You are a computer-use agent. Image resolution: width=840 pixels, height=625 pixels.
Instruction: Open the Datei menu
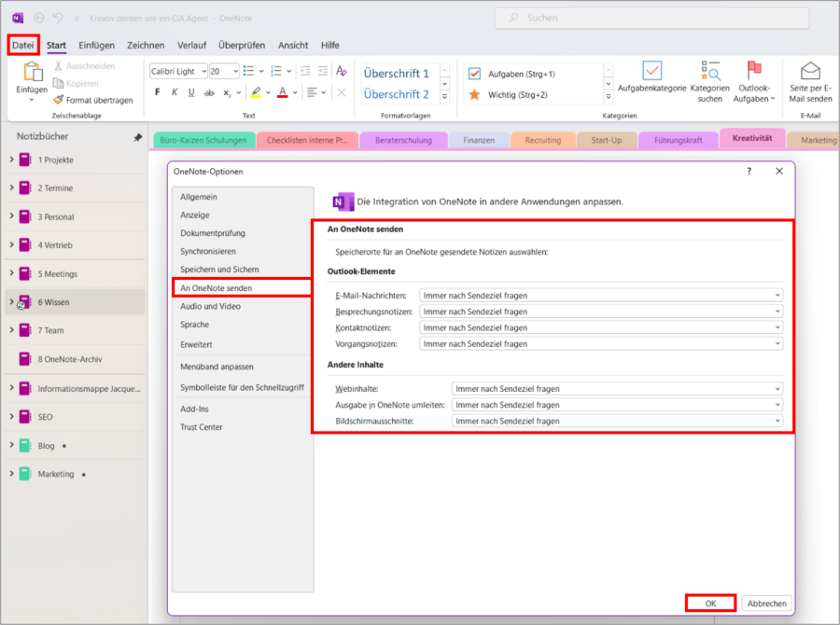22,44
